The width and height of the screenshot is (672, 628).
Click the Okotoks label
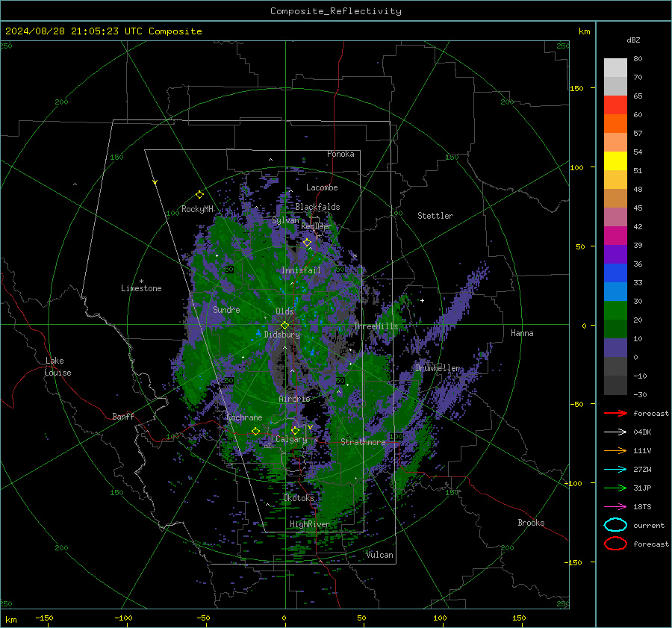299,497
